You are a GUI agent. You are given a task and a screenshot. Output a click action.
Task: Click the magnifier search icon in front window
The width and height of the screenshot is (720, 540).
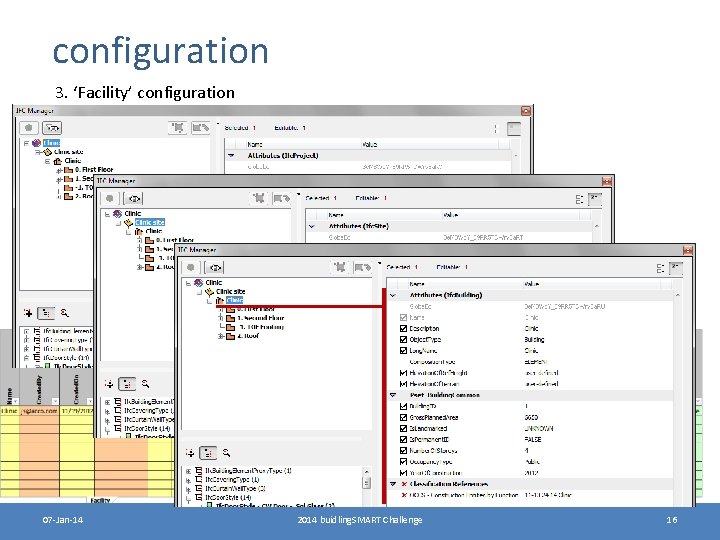tap(226, 453)
